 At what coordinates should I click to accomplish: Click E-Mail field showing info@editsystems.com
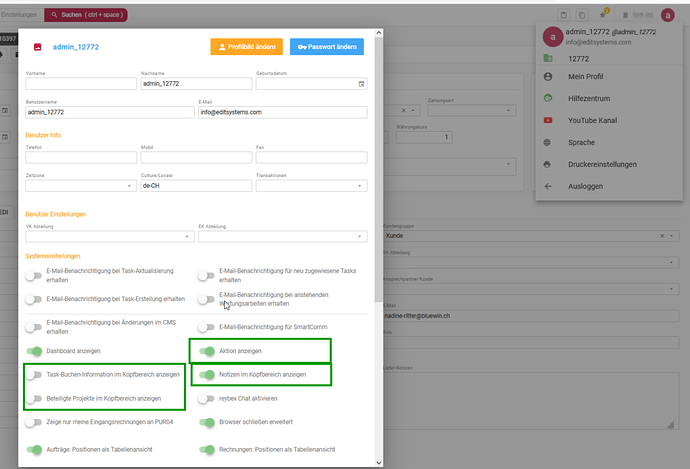pyautogui.click(x=283, y=112)
